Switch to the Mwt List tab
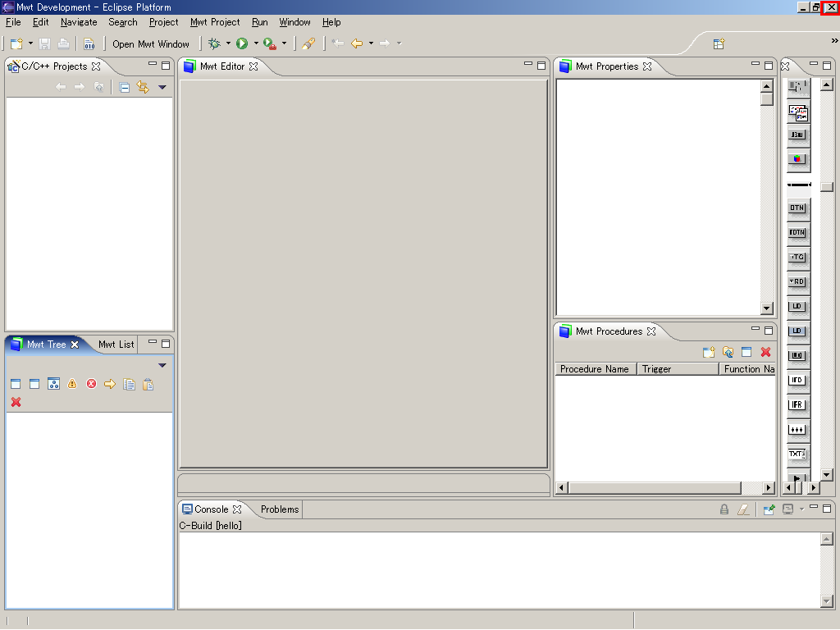840x630 pixels. click(x=116, y=345)
